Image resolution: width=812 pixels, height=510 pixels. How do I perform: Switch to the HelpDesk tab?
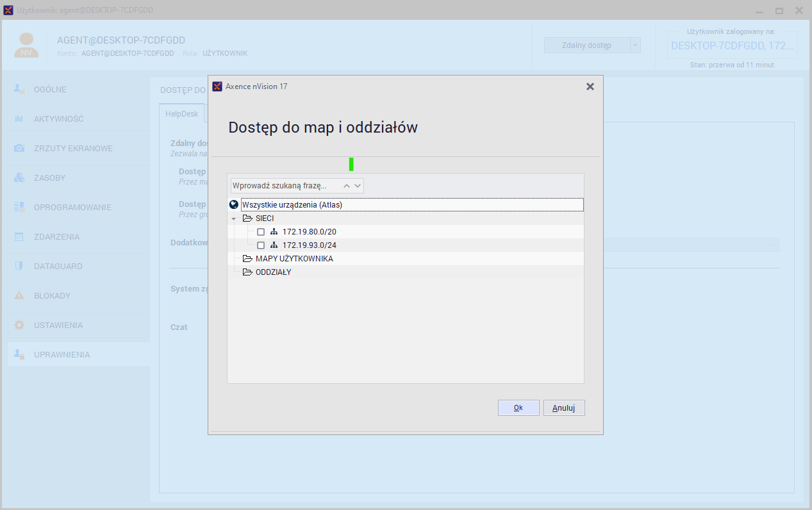(182, 113)
